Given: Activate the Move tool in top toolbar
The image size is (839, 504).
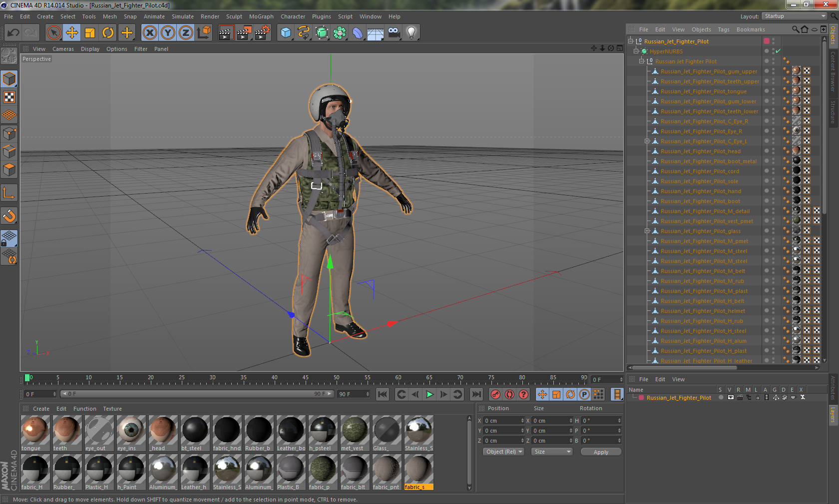Looking at the screenshot, I should point(72,33).
